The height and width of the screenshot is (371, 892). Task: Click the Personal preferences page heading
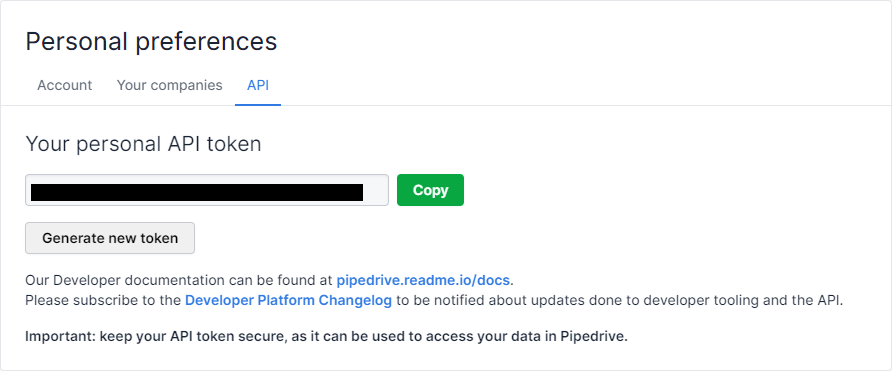click(151, 42)
